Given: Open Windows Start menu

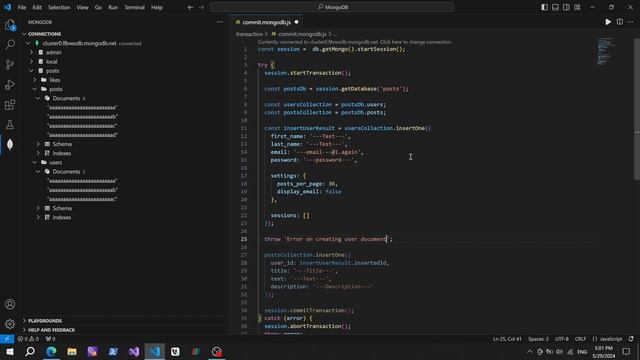Looking at the screenshot, I should pyautogui.click(x=9, y=351).
